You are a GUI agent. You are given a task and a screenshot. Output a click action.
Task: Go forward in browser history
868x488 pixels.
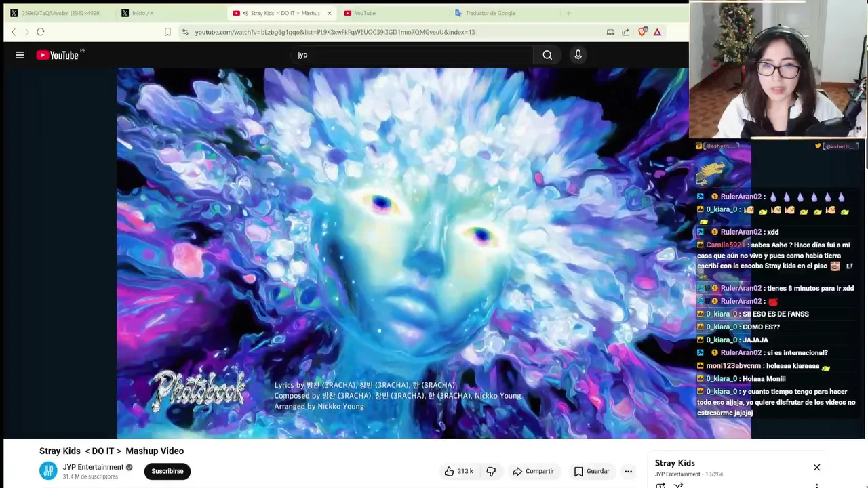[27, 32]
